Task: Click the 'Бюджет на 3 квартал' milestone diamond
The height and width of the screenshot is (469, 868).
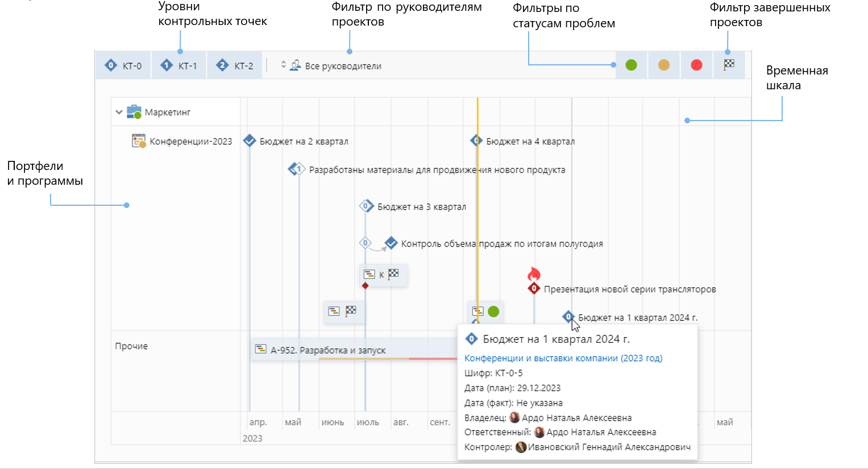Action: 367,206
